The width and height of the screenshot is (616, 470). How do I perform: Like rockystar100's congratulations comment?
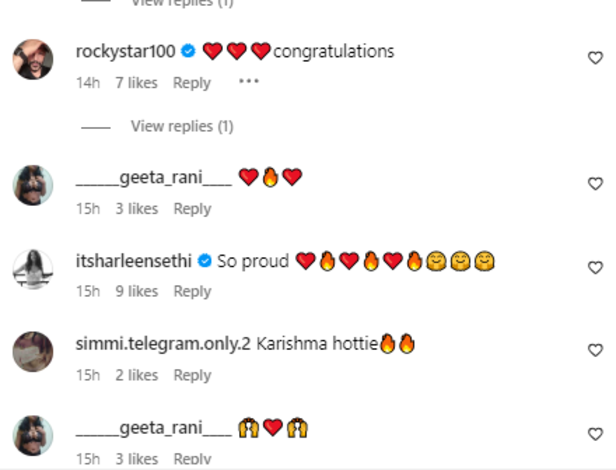pos(595,59)
